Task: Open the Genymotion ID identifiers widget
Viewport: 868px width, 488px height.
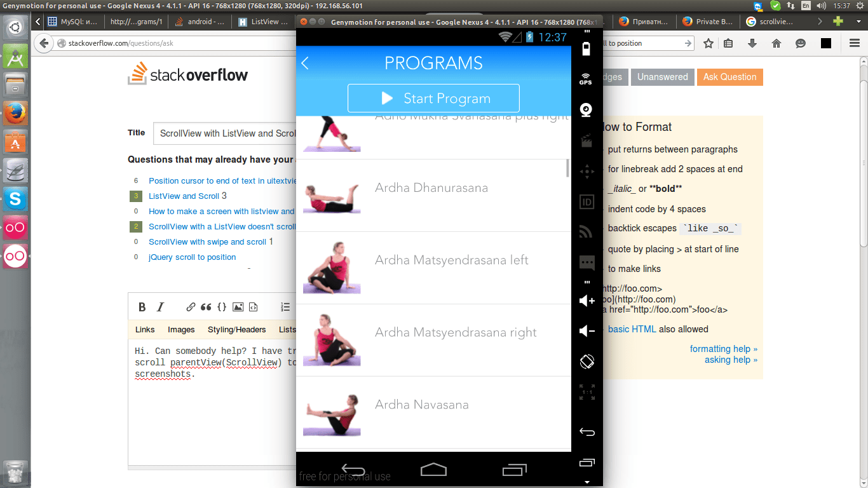Action: [x=587, y=202]
